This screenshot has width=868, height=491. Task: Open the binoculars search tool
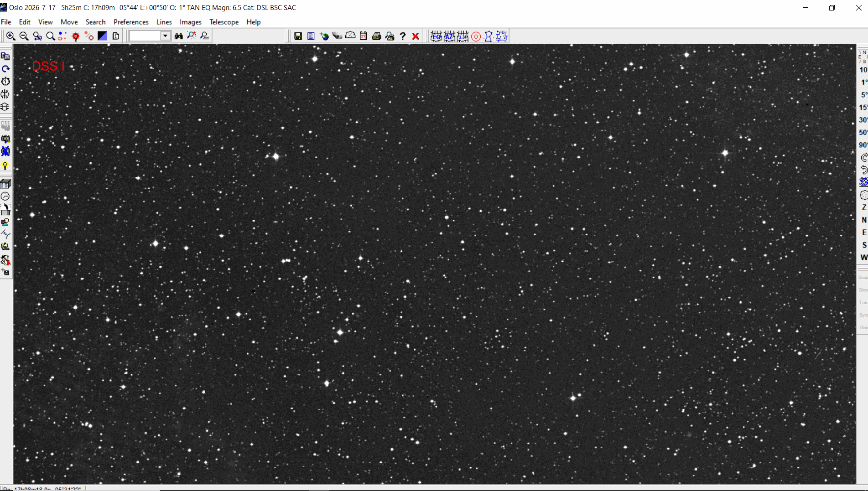coord(179,36)
